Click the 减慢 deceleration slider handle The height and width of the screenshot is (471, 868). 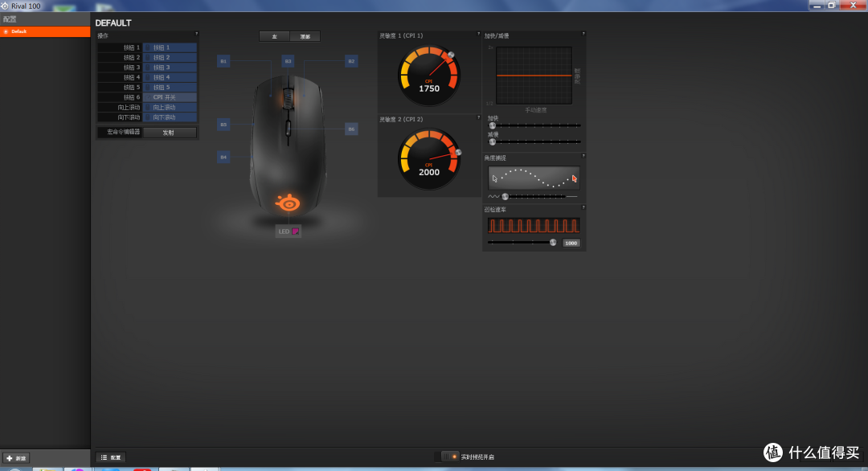click(492, 141)
